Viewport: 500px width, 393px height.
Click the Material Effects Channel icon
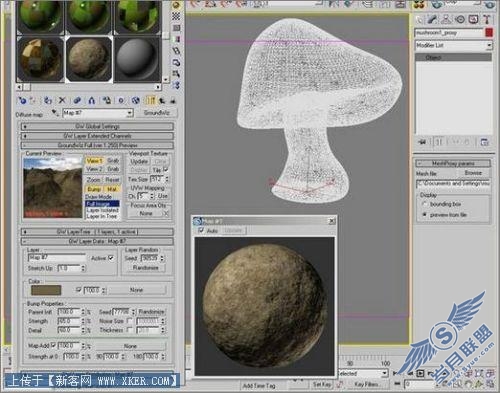[121, 100]
